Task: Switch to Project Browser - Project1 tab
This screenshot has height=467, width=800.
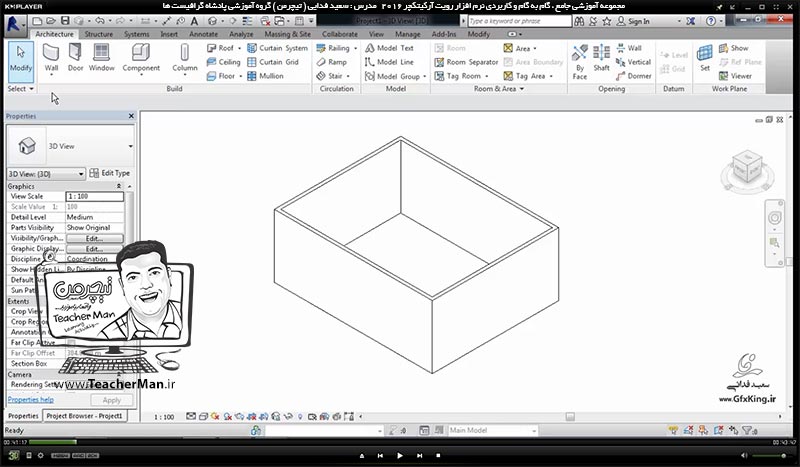Action: 84,416
